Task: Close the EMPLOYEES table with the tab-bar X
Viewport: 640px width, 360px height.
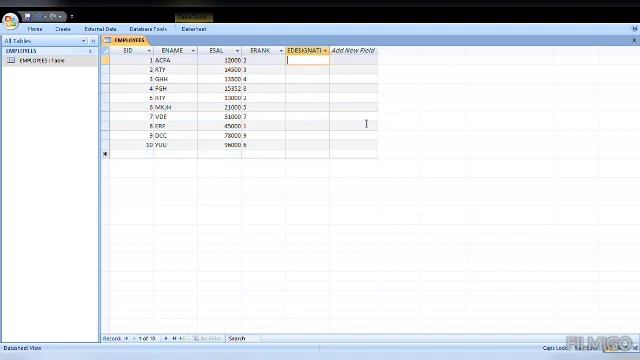Action: [x=634, y=40]
